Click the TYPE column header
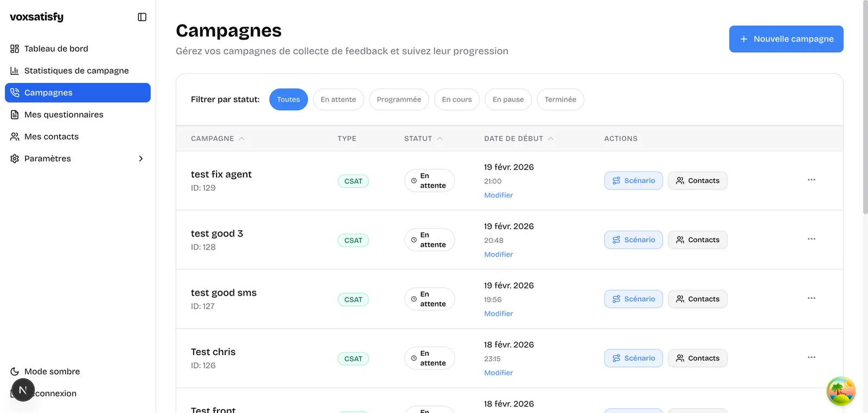This screenshot has width=868, height=413. pyautogui.click(x=347, y=138)
